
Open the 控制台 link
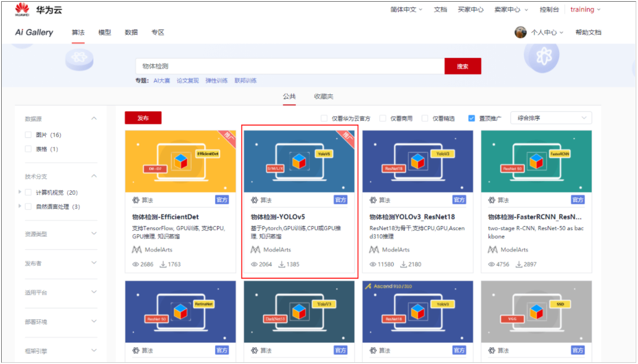point(549,9)
